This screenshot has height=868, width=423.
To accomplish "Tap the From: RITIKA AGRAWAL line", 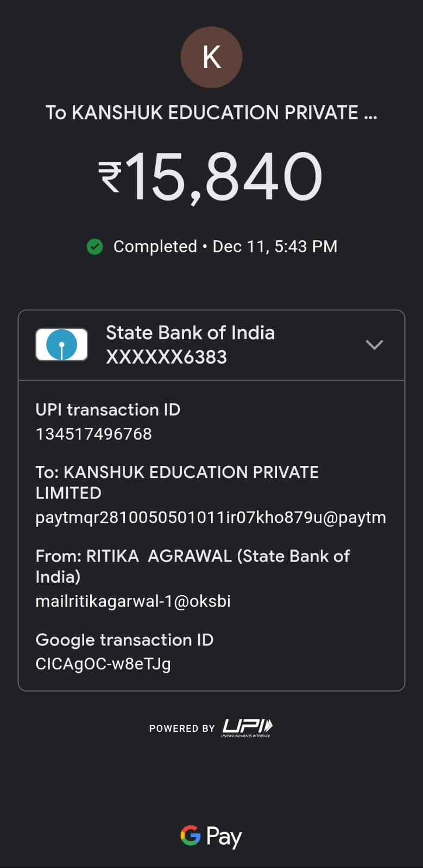I will (193, 566).
